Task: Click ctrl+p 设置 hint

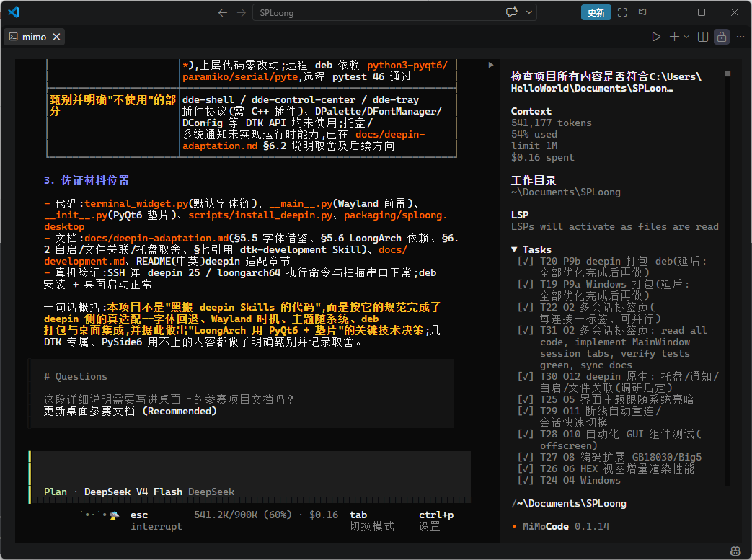Action: [x=436, y=520]
